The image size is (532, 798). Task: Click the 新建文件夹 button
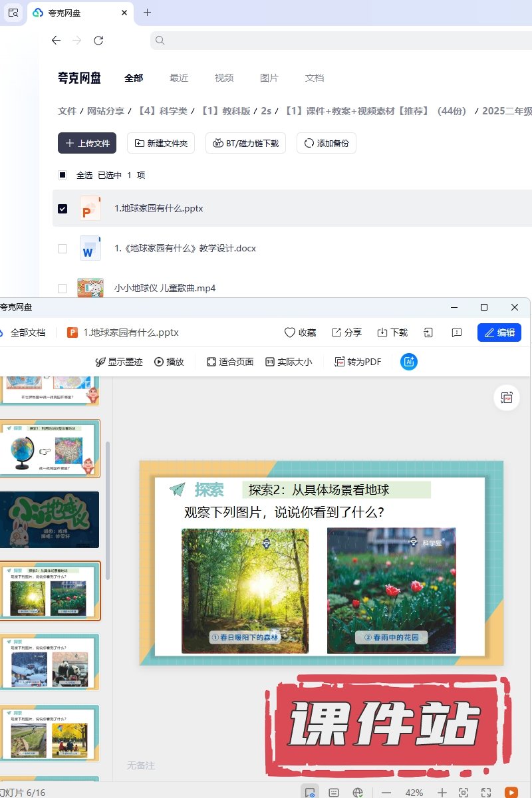(x=161, y=143)
